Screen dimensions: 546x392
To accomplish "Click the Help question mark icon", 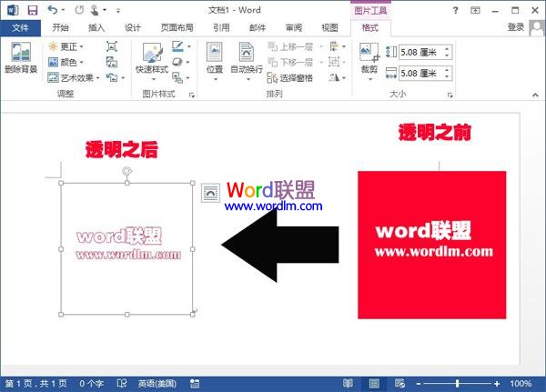I will coord(456,10).
